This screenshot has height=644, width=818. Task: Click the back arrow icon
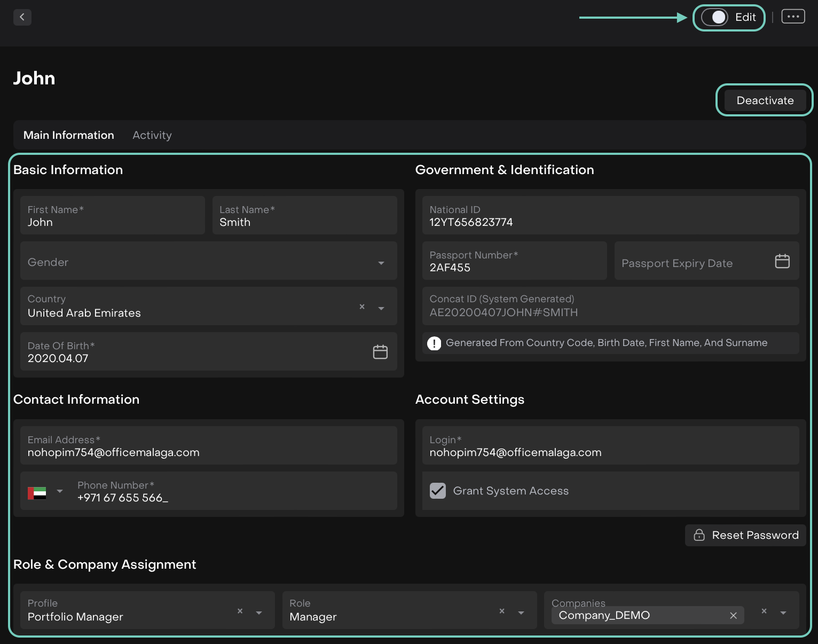coord(22,17)
